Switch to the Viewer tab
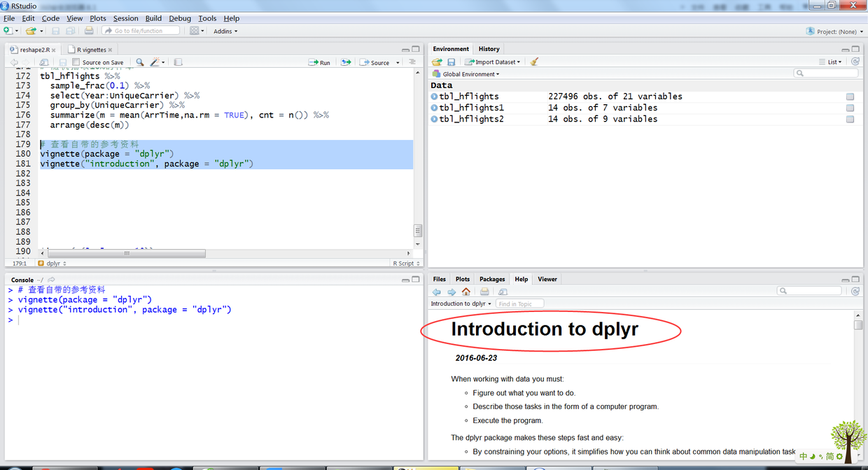Screen dimensions: 868x470 click(x=547, y=279)
